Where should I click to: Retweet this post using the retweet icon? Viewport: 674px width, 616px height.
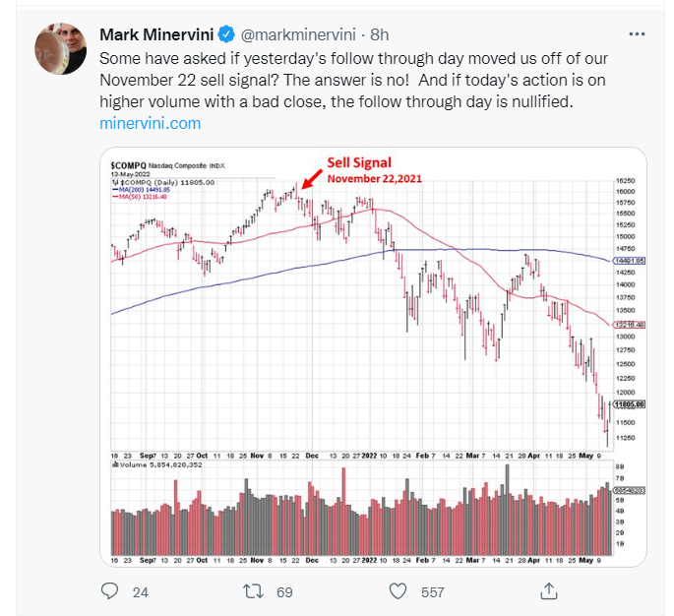tap(252, 591)
